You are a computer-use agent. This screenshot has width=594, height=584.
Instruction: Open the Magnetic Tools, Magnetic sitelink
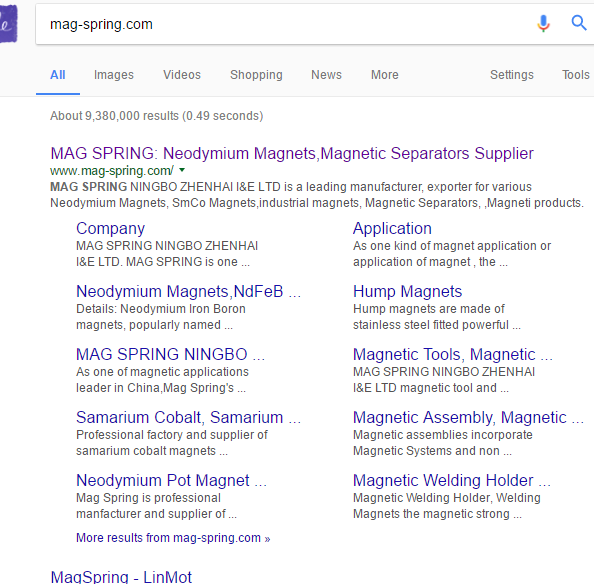tap(453, 354)
